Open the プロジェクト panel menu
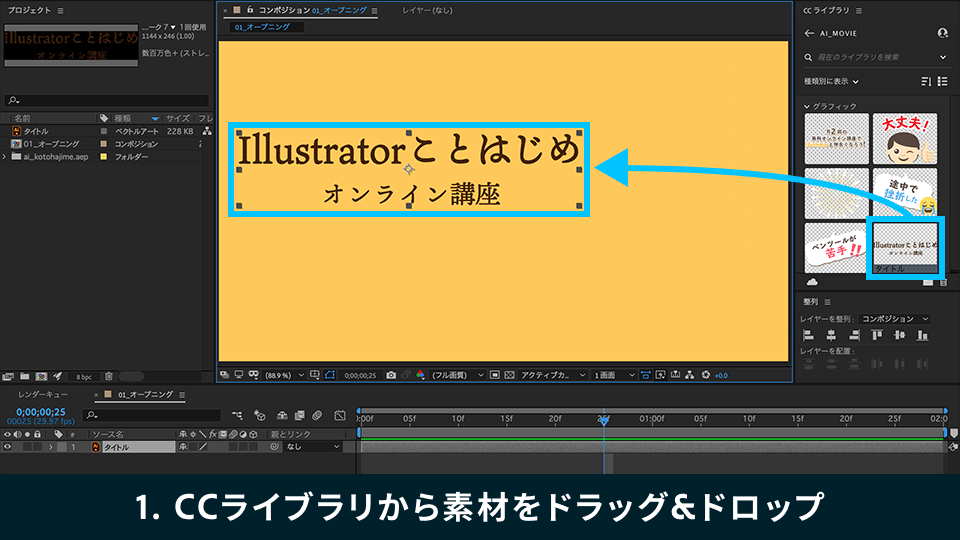 (60, 10)
